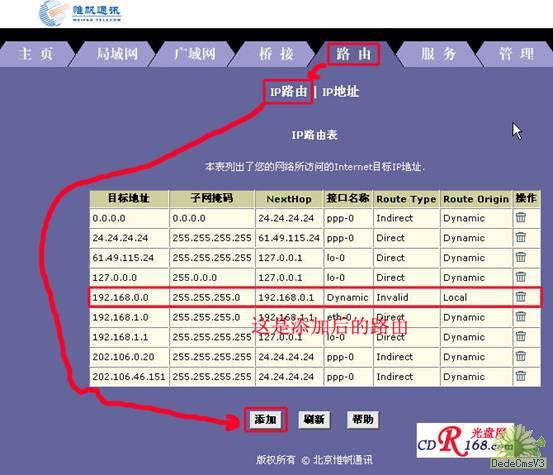Switch to the 局域网 tab

[x=116, y=54]
